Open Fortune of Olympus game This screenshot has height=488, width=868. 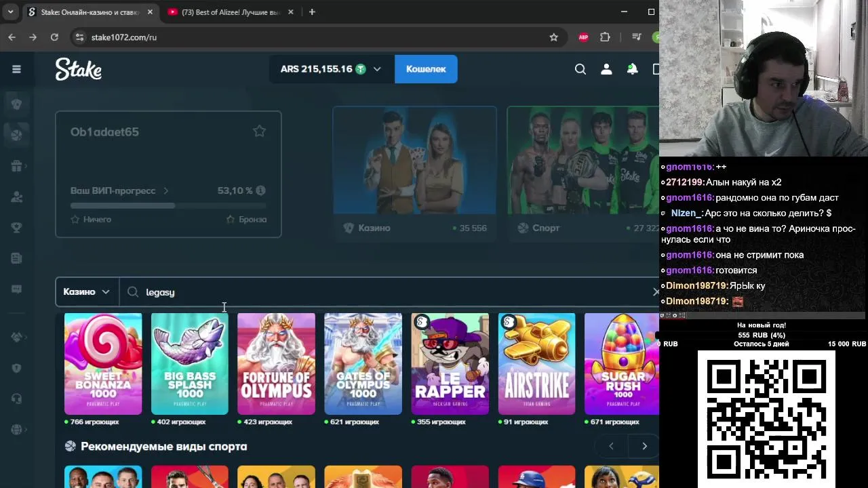click(276, 364)
